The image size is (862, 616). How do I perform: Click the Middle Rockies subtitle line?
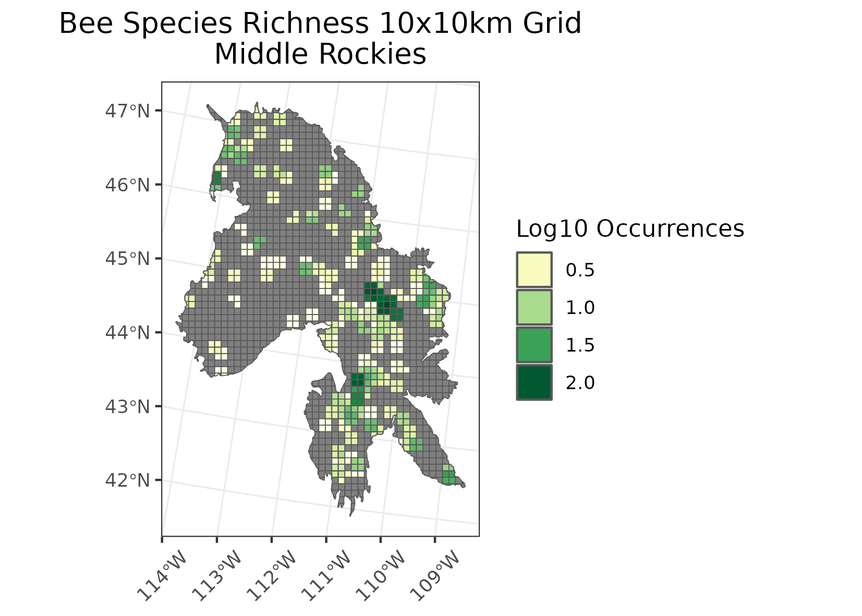pos(320,54)
